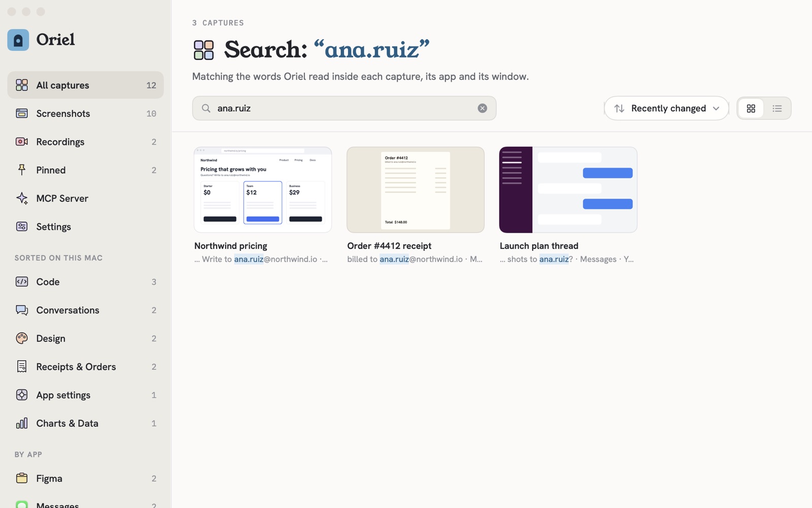Click the sort arrows icon
812x508 pixels.
click(619, 108)
